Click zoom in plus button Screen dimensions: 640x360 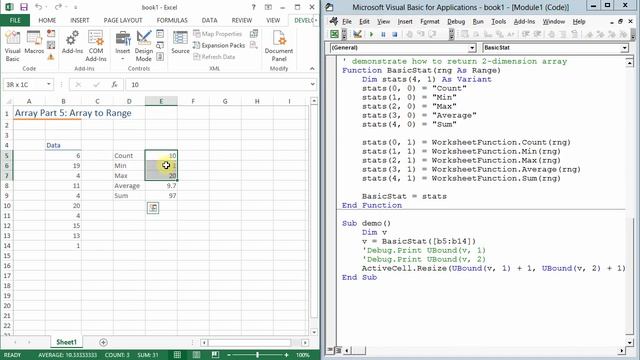pos(287,355)
